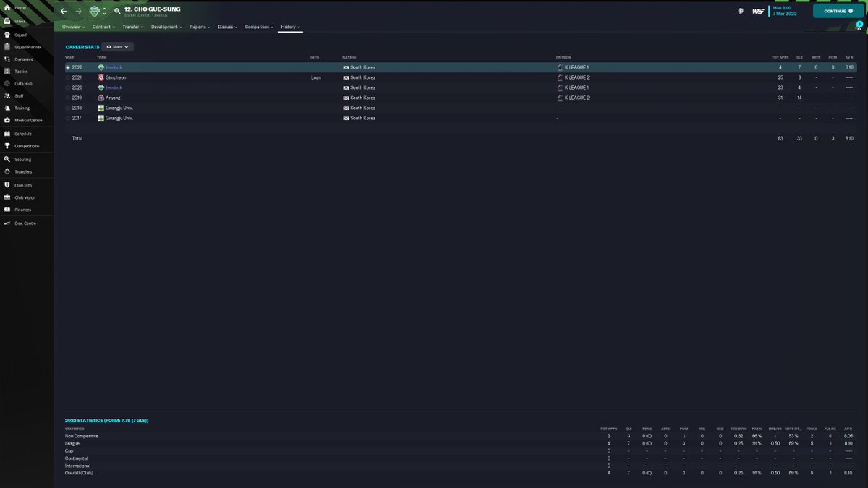
Task: Open Anyang team in 2019 row
Action: coord(114,98)
